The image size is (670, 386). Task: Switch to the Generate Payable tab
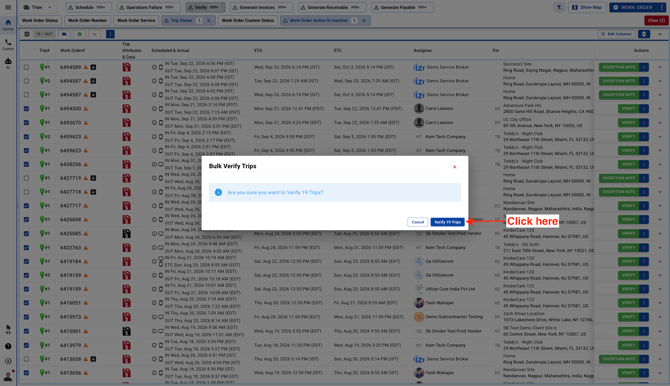[x=402, y=7]
